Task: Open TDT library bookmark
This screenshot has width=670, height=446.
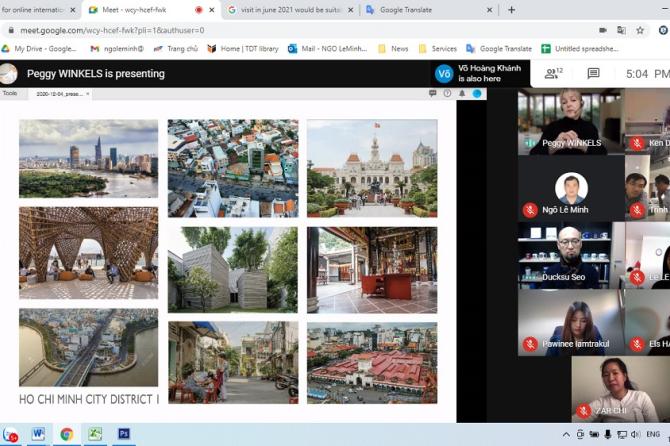Action: click(x=243, y=48)
